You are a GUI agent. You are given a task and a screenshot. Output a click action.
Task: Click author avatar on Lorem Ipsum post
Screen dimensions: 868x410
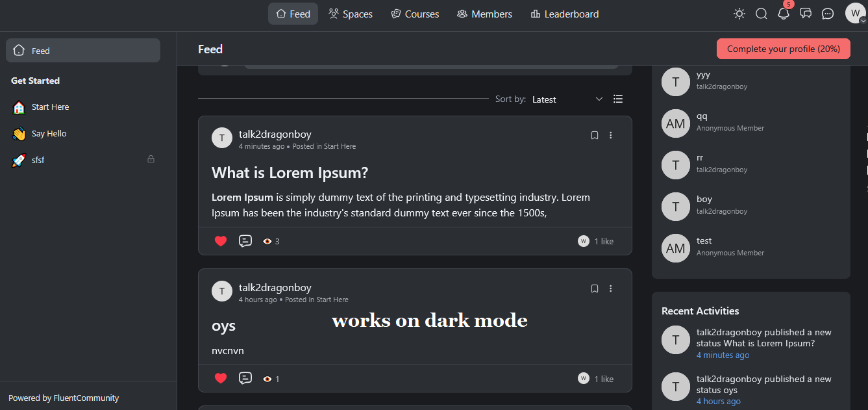(222, 138)
